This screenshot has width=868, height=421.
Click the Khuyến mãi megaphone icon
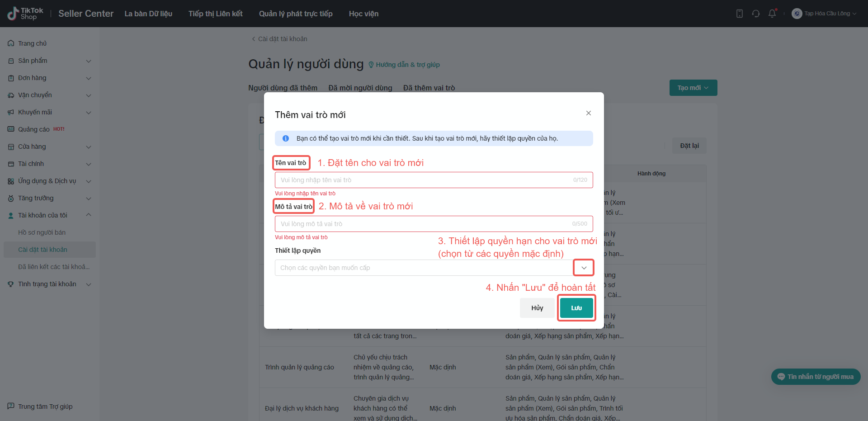point(11,112)
